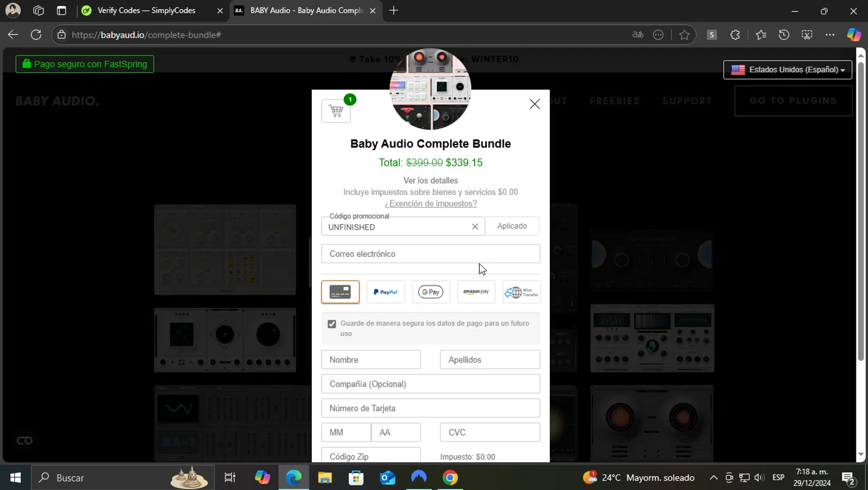Click the BABY AUDIO. logo

click(x=57, y=101)
